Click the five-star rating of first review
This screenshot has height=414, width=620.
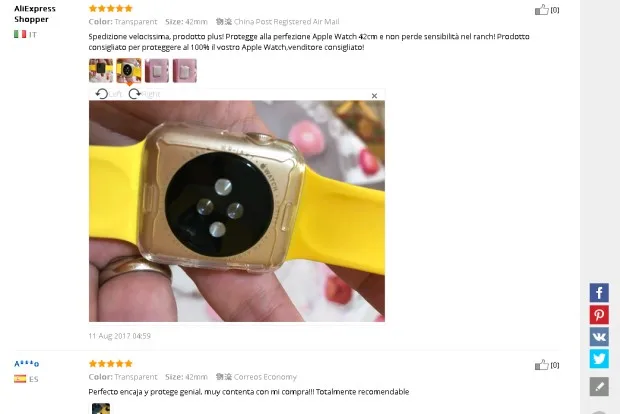coord(111,8)
